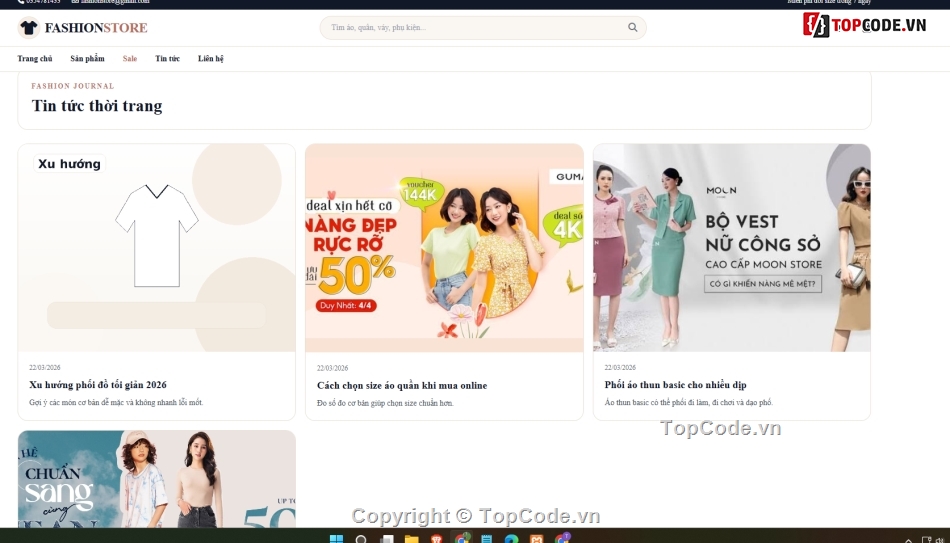This screenshot has height=543, width=950.
Task: Focus the product search field
Action: [x=482, y=28]
